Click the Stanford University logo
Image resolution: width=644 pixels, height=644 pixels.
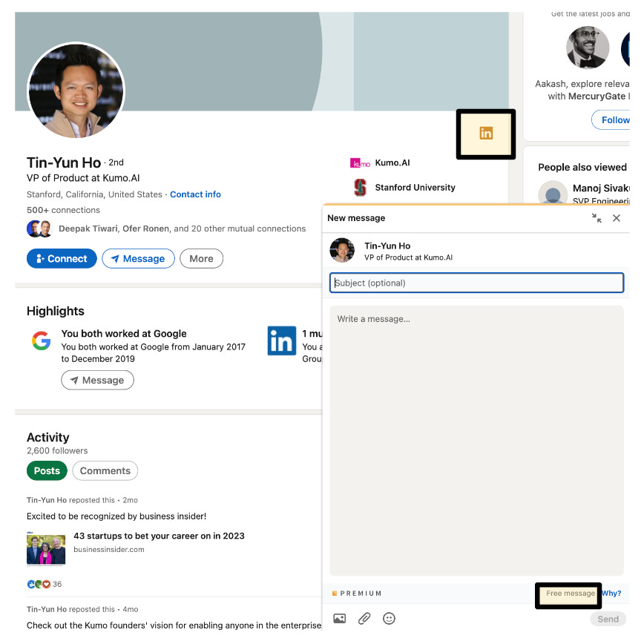point(360,188)
